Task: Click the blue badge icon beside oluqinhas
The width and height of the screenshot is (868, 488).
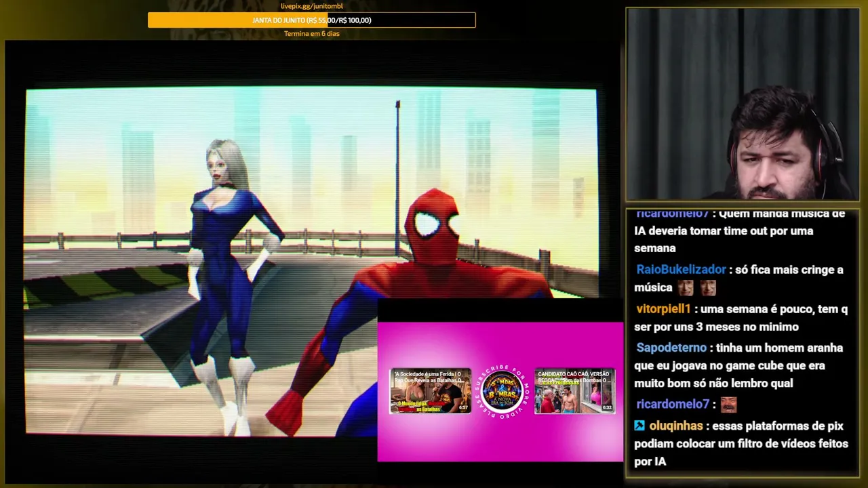Action: tap(639, 426)
